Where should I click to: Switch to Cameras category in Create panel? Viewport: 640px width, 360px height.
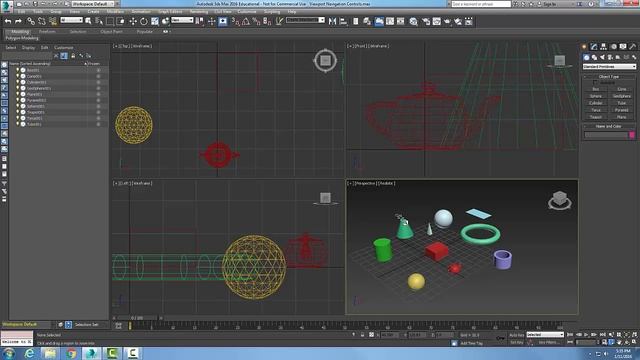coord(610,57)
